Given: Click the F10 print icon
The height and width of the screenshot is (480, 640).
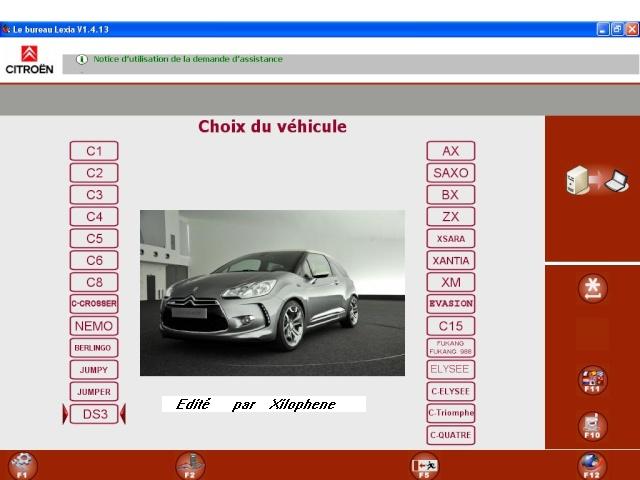Looking at the screenshot, I should 593,427.
